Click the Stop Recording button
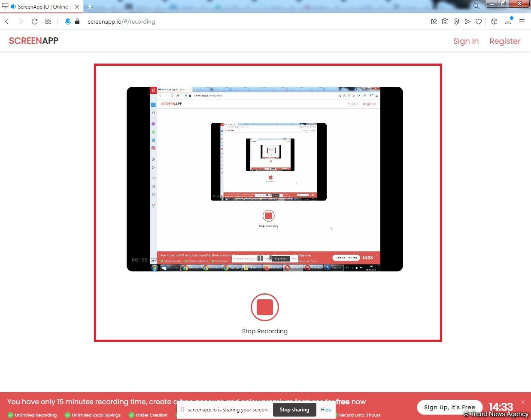Image resolution: width=531 pixels, height=420 pixels. click(264, 307)
